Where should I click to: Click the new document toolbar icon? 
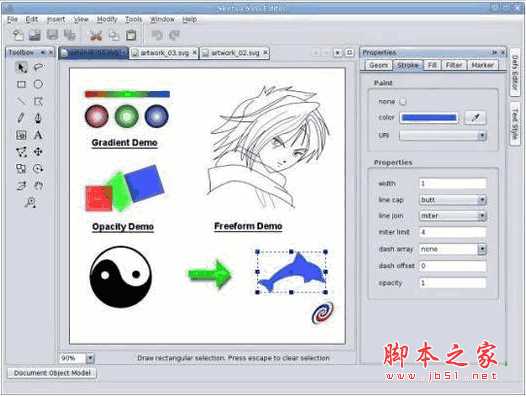point(18,35)
